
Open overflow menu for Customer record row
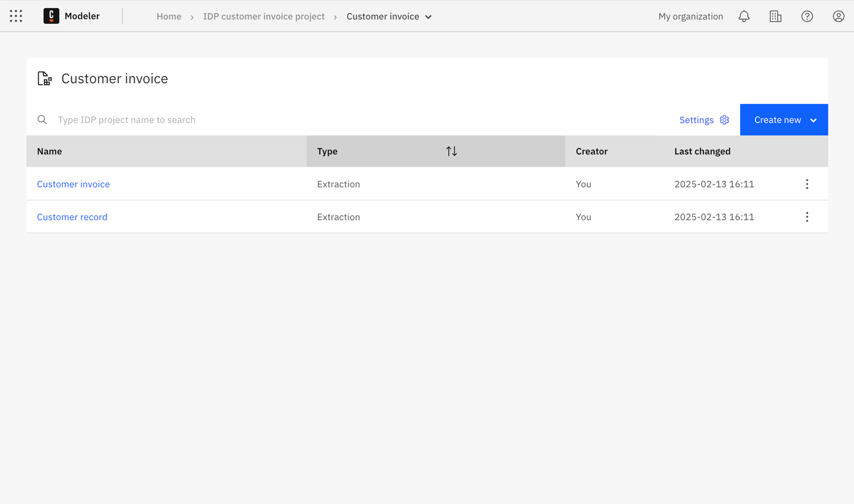[807, 217]
